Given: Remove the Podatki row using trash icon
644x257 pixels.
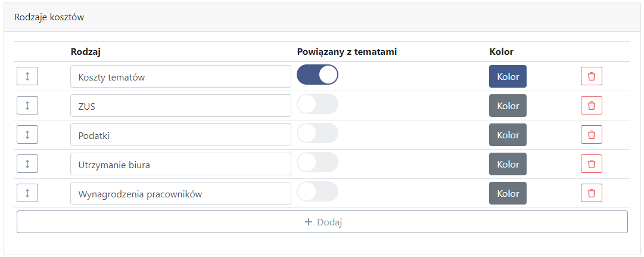Looking at the screenshot, I should coord(592,135).
